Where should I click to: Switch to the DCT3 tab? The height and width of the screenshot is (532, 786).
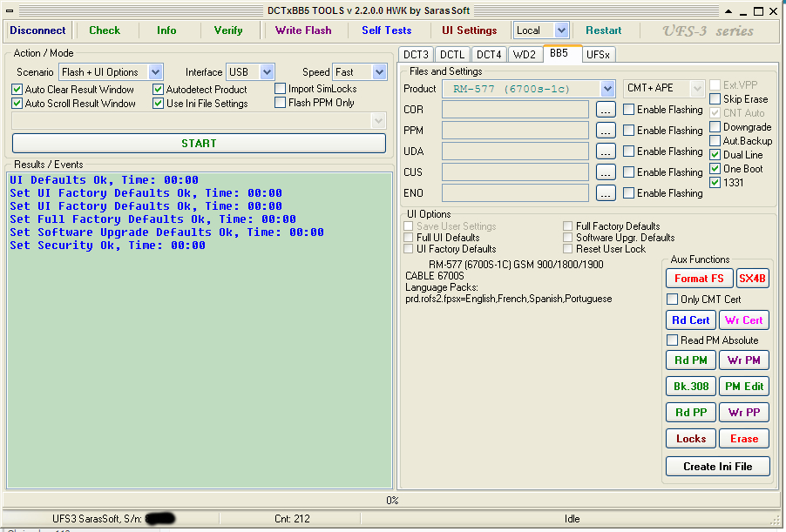416,54
